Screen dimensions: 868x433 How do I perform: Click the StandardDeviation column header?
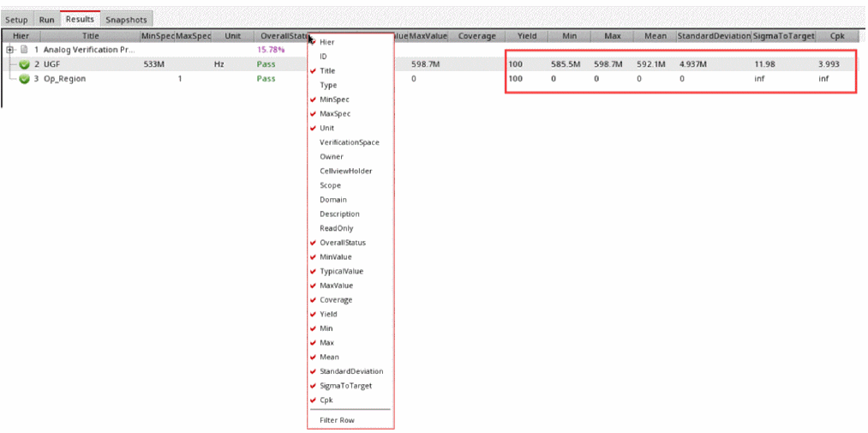click(714, 36)
